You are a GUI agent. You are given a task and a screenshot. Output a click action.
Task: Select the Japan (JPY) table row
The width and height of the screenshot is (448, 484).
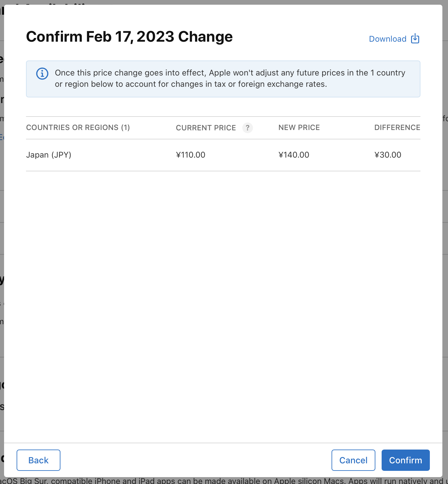(x=219, y=155)
